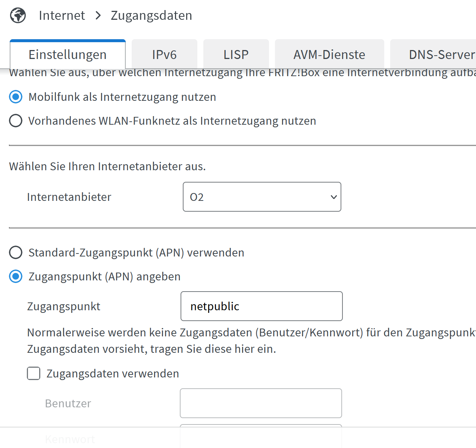Select Zugangspunkt (APN) angeben option
476x448 pixels.
point(16,277)
